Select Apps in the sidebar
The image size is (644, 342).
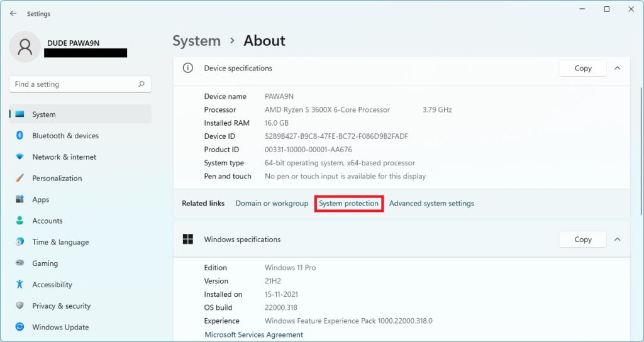pyautogui.click(x=41, y=200)
